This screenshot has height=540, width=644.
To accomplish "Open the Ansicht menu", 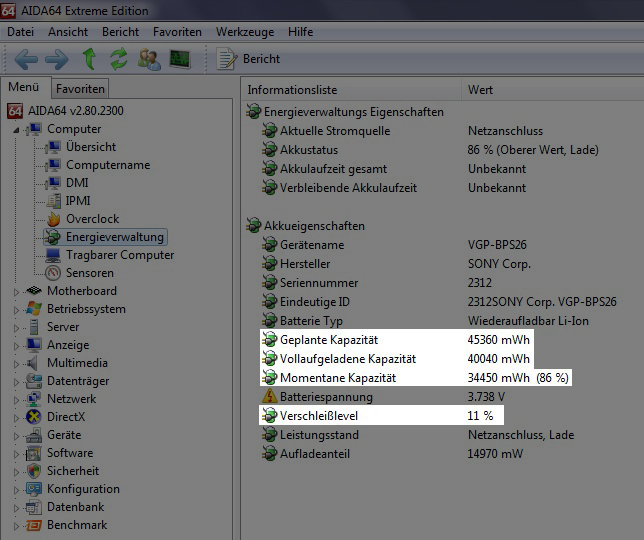I will [68, 32].
